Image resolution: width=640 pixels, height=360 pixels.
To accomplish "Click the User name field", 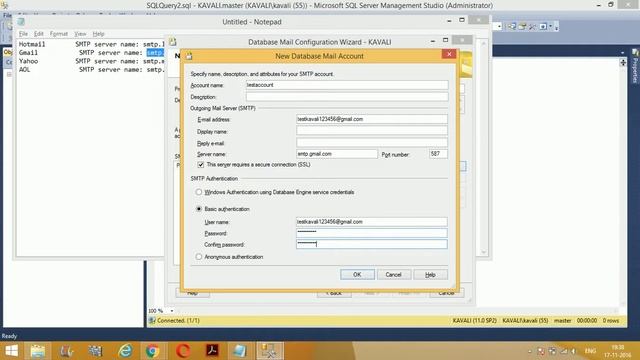I will point(371,222).
